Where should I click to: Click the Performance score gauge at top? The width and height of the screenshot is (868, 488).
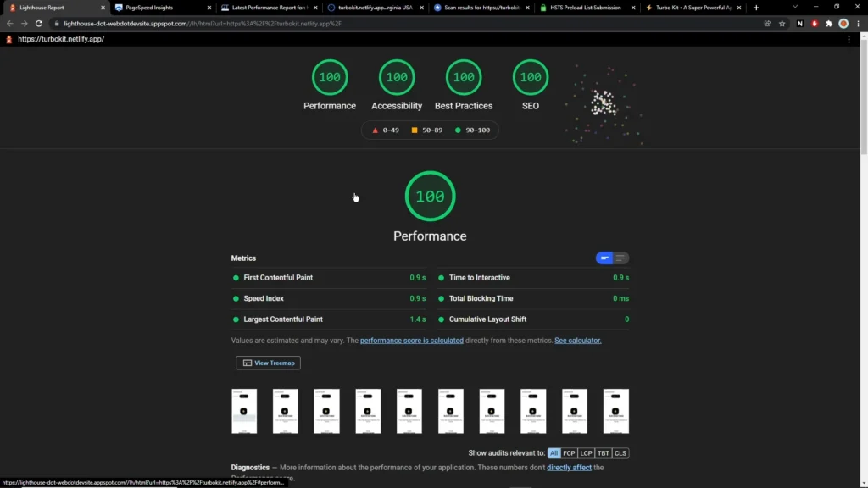(x=330, y=77)
